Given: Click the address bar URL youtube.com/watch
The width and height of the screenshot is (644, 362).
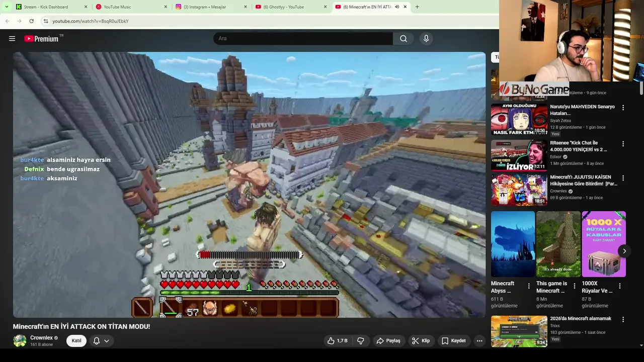Looking at the screenshot, I should point(91,21).
